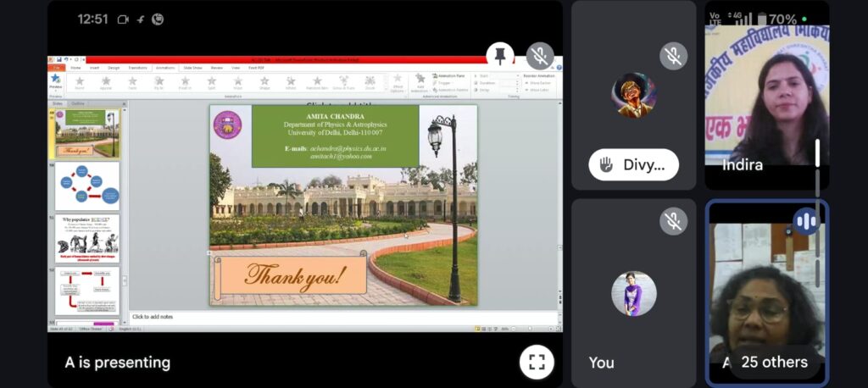Open the Trigger dropdown in Advanced Animation
This screenshot has height=388, width=868.
pos(444,83)
